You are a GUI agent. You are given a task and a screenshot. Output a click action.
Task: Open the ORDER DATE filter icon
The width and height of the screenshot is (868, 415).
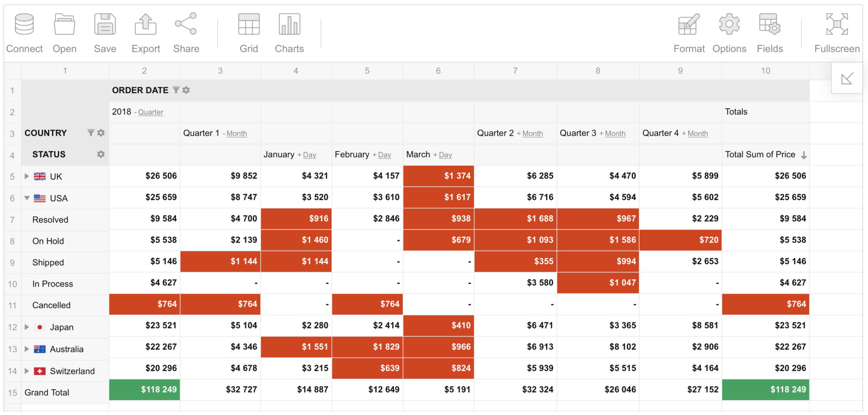176,90
